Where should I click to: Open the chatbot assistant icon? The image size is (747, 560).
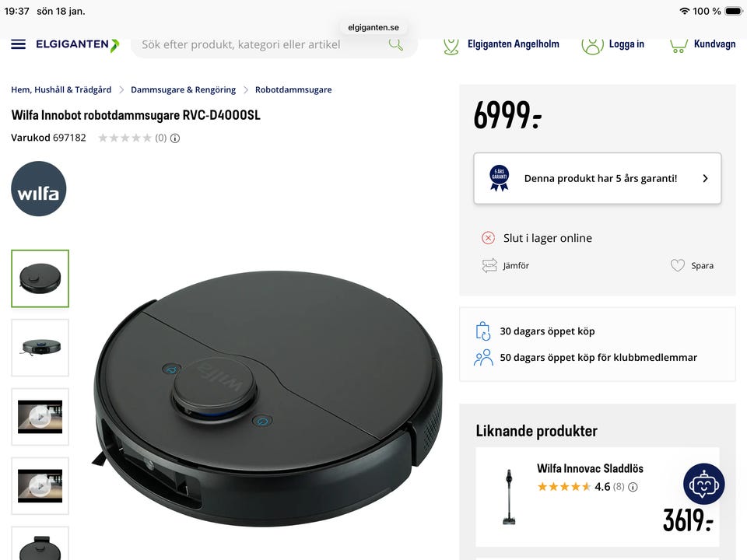tap(703, 484)
